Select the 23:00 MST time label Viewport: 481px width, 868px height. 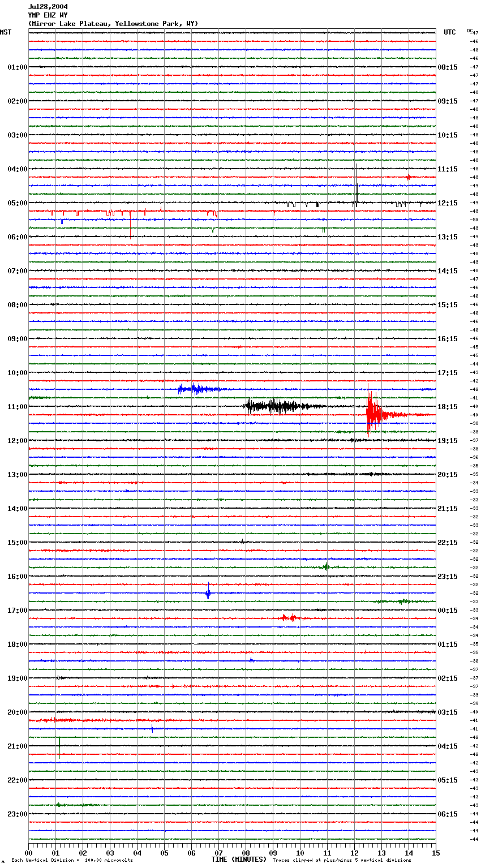pos(17,814)
